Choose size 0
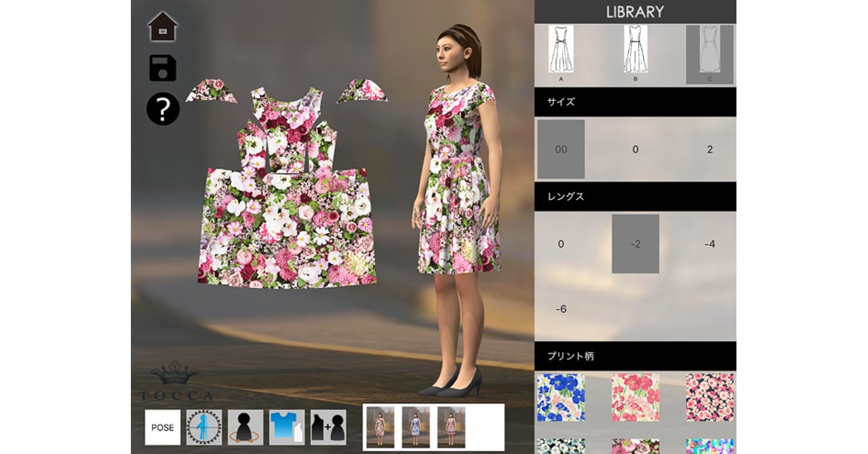Image resolution: width=868 pixels, height=454 pixels. tap(635, 149)
